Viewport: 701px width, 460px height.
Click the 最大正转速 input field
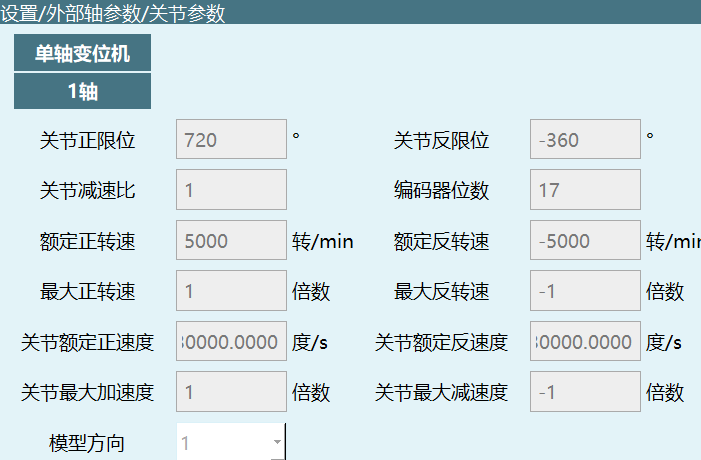(x=231, y=291)
